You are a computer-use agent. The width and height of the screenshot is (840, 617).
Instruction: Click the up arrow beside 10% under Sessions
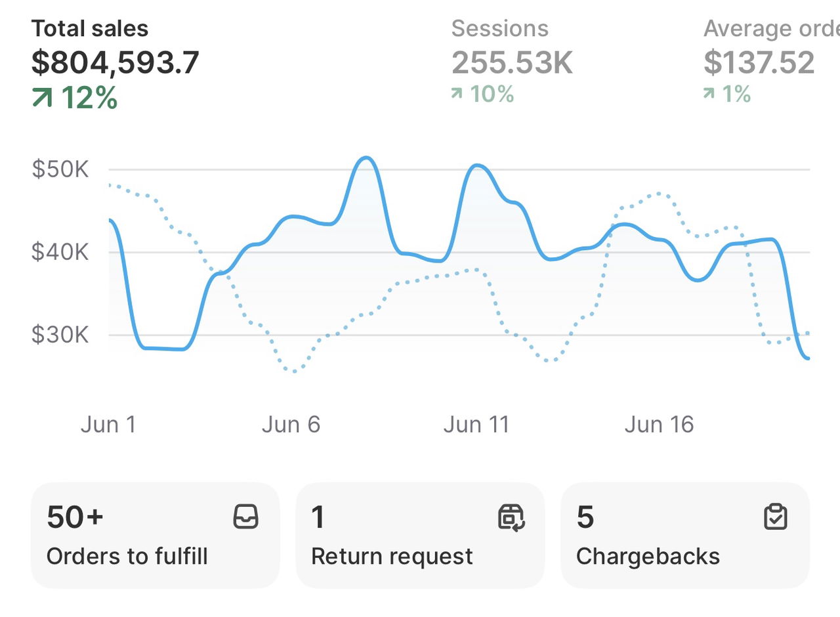[457, 95]
